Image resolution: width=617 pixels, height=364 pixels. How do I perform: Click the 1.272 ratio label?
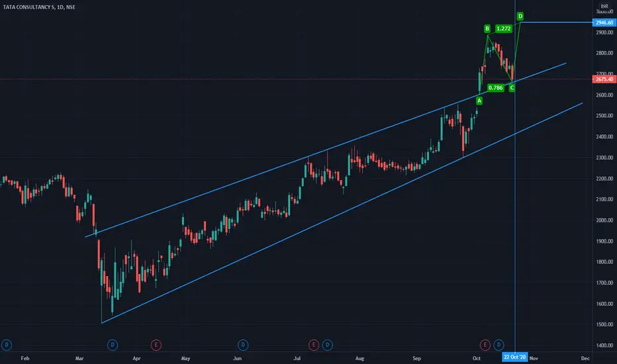point(504,28)
